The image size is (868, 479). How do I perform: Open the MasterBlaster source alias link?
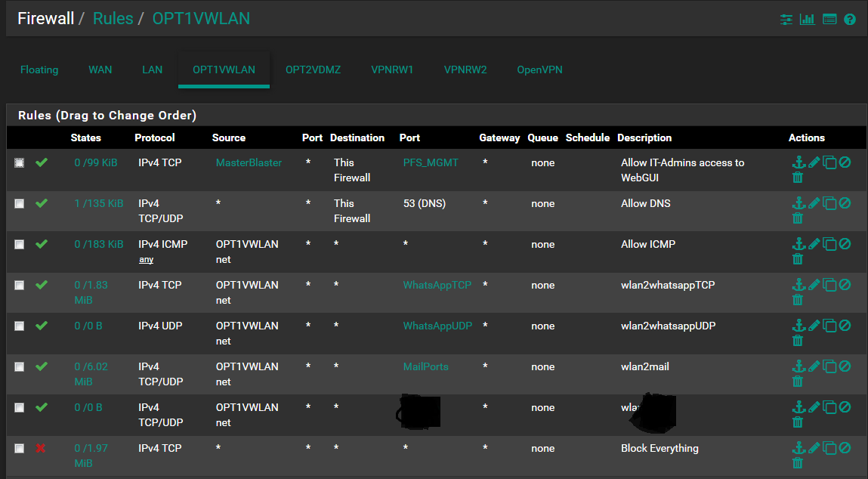[249, 162]
